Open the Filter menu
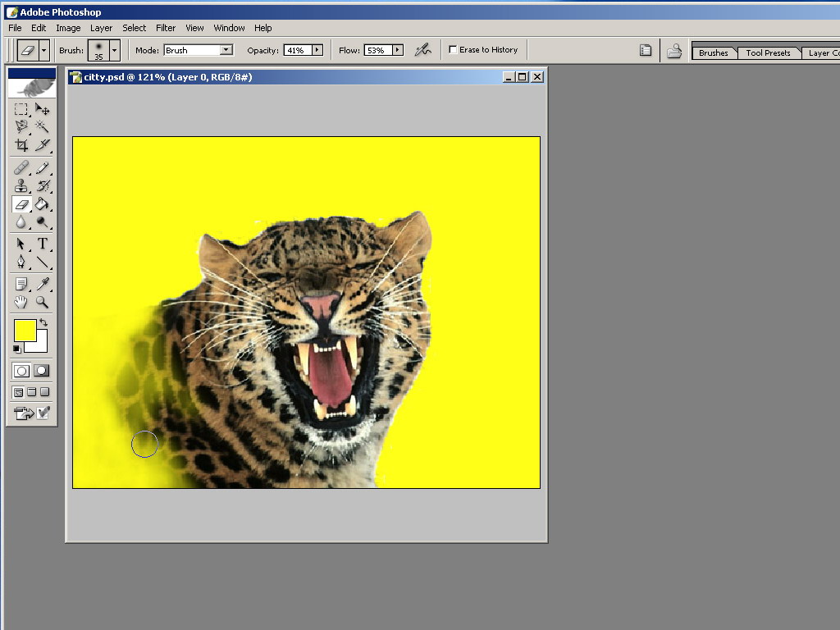Image resolution: width=840 pixels, height=630 pixels. pos(166,28)
